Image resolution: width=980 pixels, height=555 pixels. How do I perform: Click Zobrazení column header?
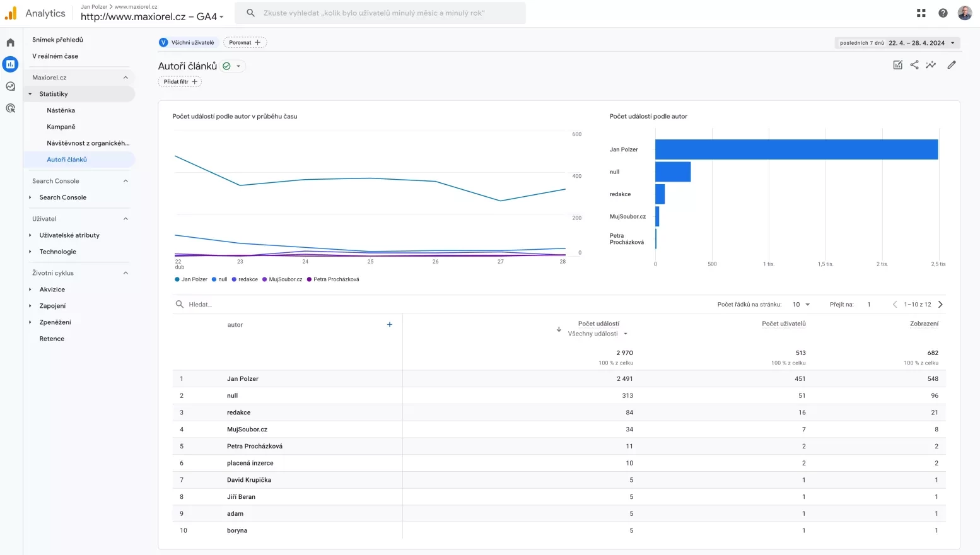pyautogui.click(x=924, y=324)
